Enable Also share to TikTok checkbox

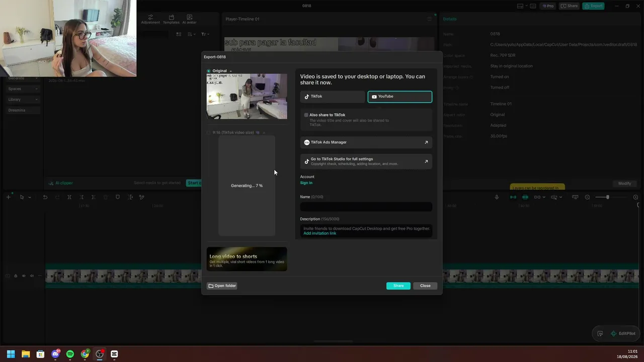coord(306,115)
